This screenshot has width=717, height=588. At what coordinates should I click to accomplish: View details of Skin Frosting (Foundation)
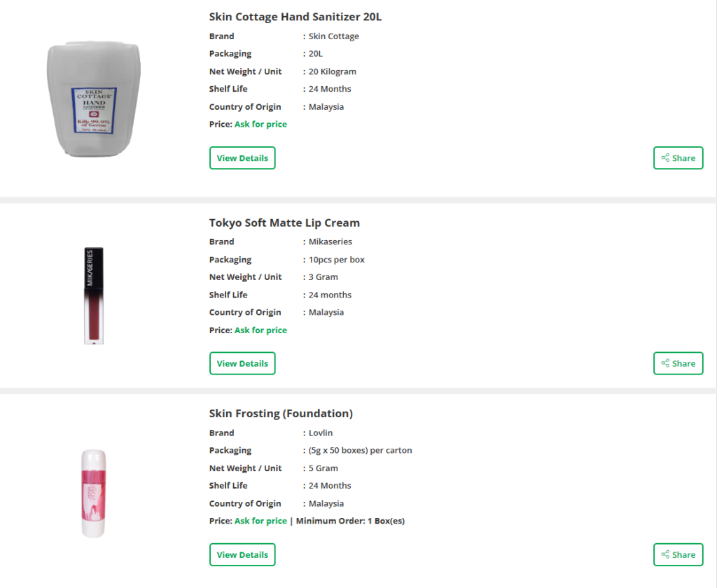(x=242, y=554)
